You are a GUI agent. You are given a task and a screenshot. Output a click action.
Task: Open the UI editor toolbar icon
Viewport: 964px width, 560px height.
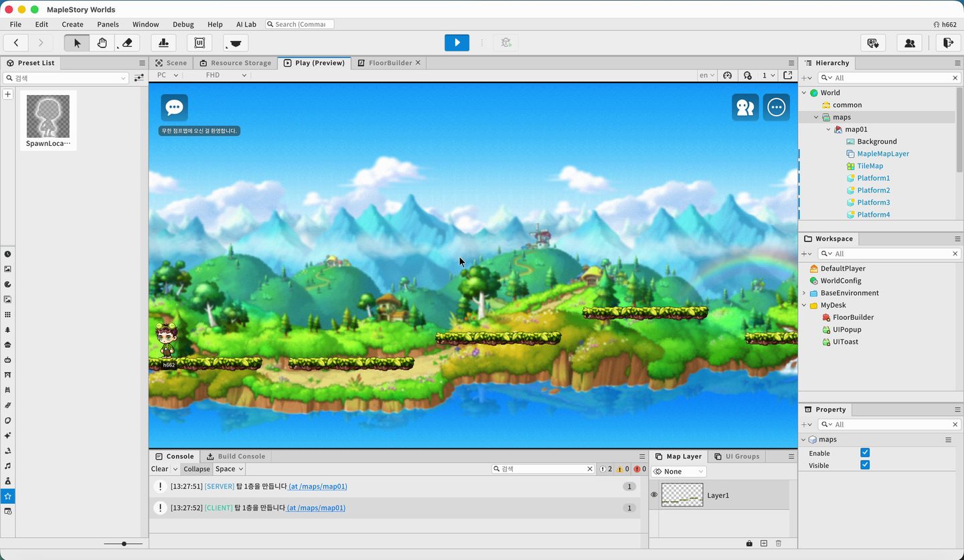[199, 43]
